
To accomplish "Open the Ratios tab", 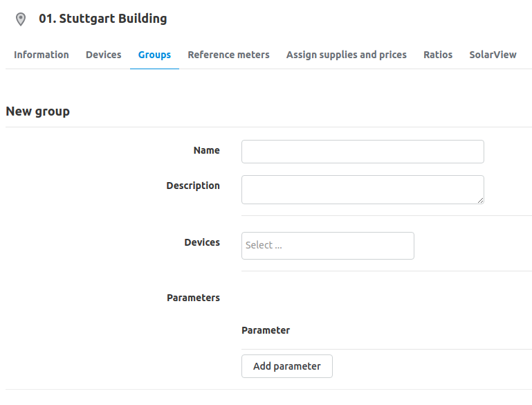I will point(438,55).
